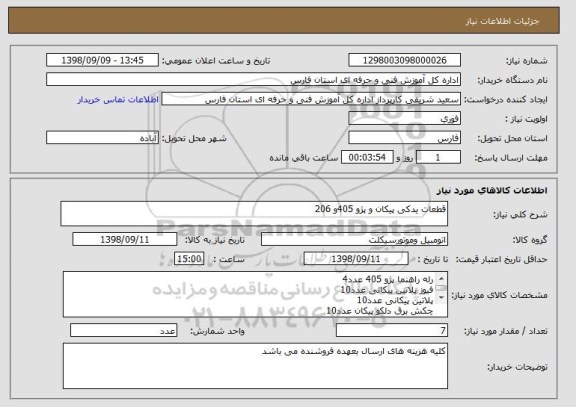The image size is (576, 407).
Task: Click the general description box قطعات یدکی پیکان
Action: tap(254, 214)
